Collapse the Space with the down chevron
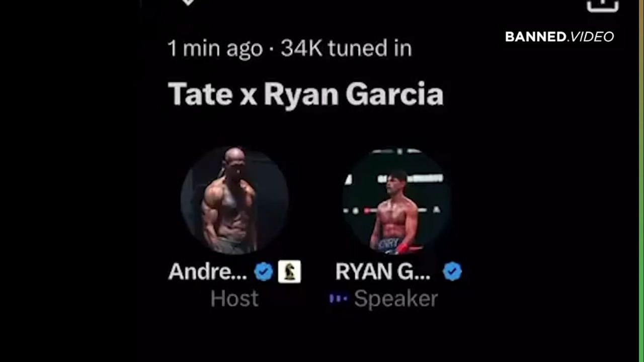 [187, 3]
